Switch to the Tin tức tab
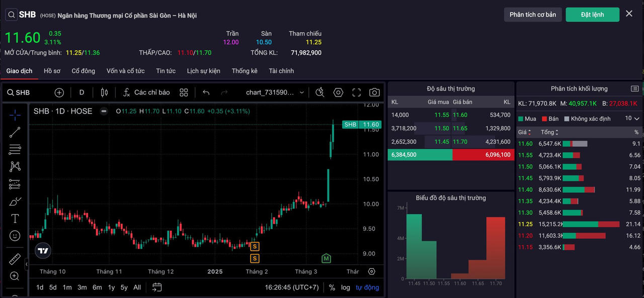The height and width of the screenshot is (298, 644). 166,71
